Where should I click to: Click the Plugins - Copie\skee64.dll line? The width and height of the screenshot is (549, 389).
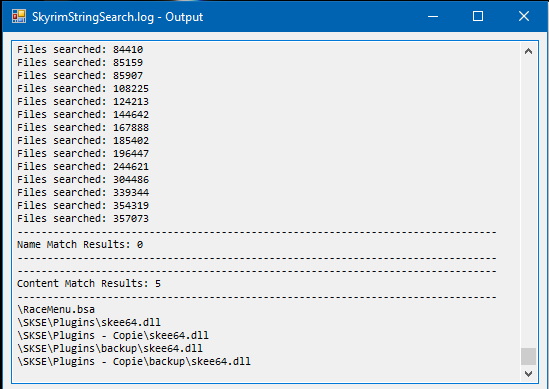[113, 335]
